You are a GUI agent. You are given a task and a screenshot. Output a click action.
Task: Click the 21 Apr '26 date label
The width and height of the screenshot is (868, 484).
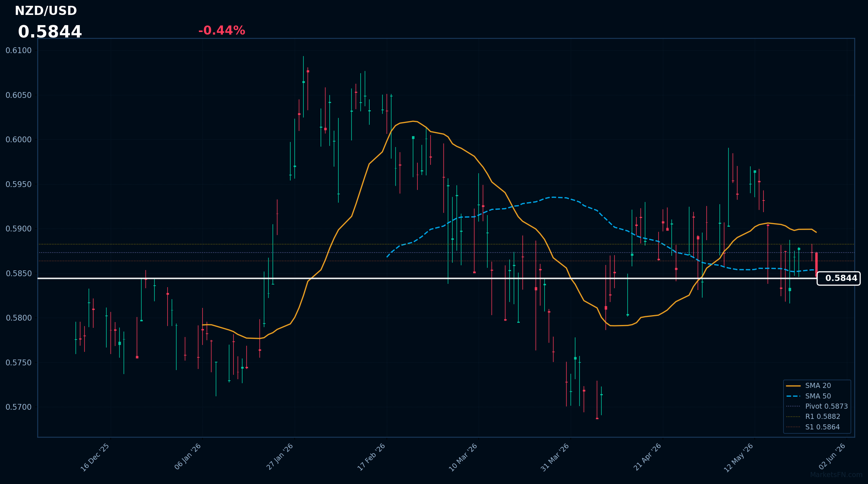click(x=647, y=457)
